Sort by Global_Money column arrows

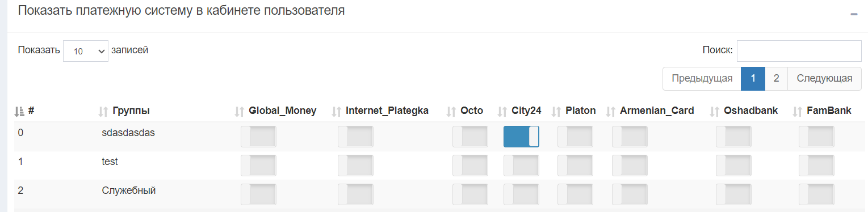[x=240, y=112]
